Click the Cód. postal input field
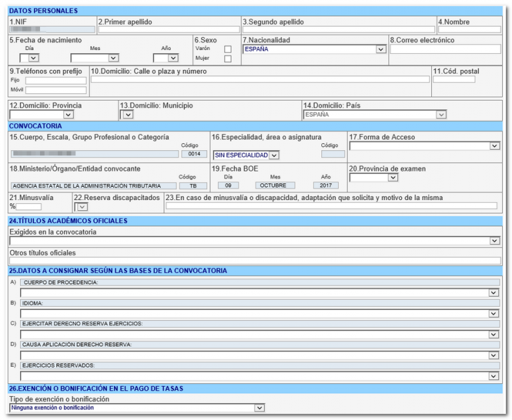Image resolution: width=512 pixels, height=420 pixels. (x=454, y=79)
